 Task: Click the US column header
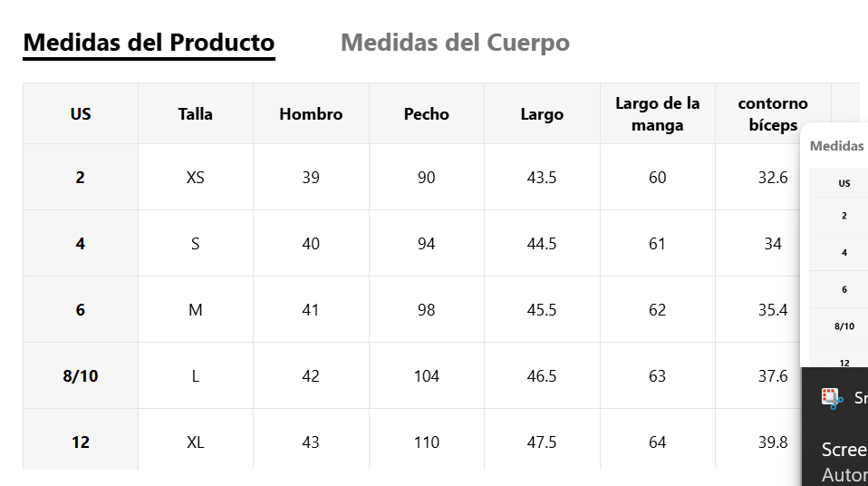pyautogui.click(x=81, y=113)
